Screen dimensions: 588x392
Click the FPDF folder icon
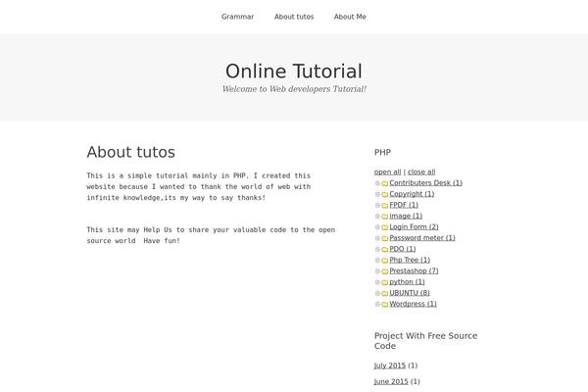point(385,205)
